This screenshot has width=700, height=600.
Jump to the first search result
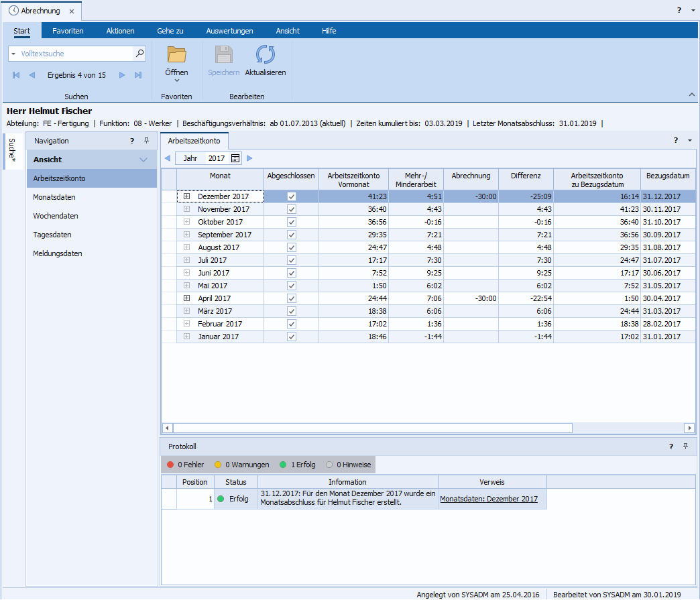pyautogui.click(x=16, y=75)
